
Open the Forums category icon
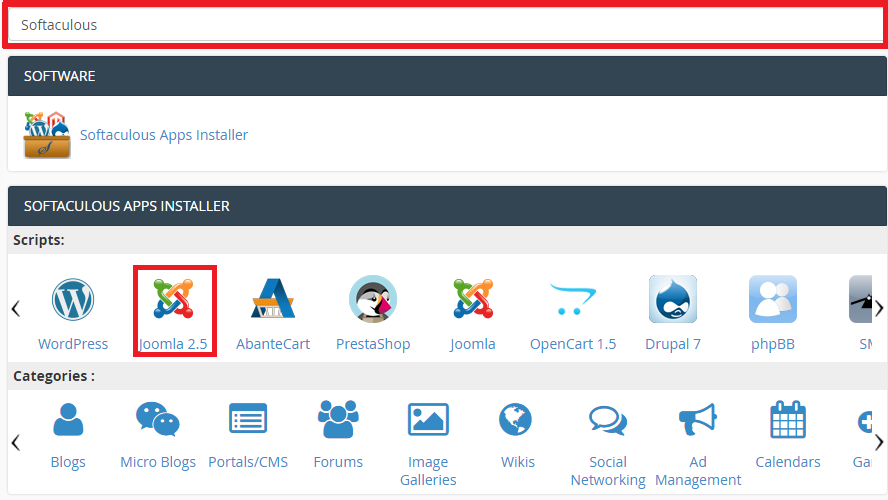click(x=338, y=419)
